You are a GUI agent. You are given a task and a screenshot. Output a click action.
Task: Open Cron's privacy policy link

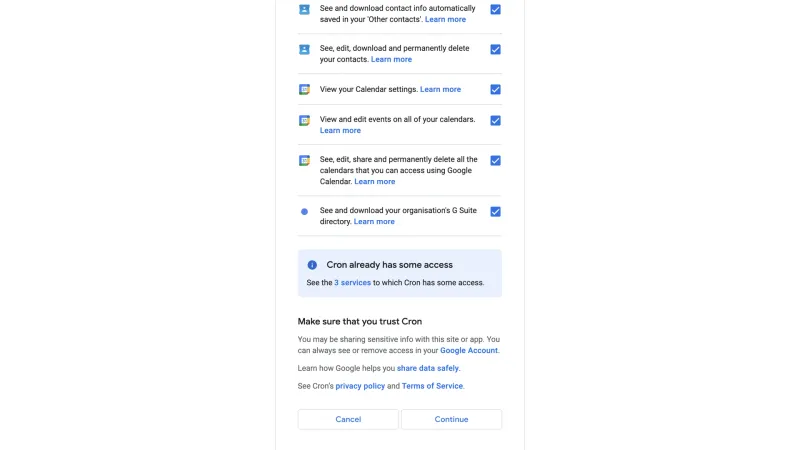click(x=360, y=386)
